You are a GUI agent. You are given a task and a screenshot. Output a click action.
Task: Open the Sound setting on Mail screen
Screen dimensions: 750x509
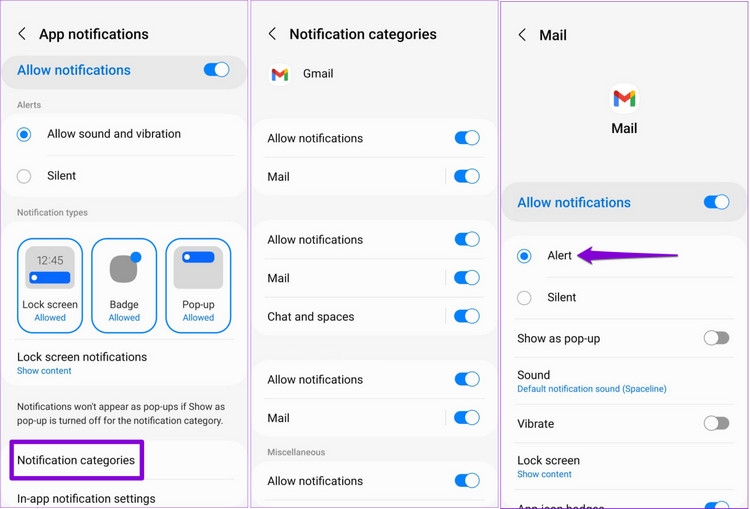[x=624, y=381]
